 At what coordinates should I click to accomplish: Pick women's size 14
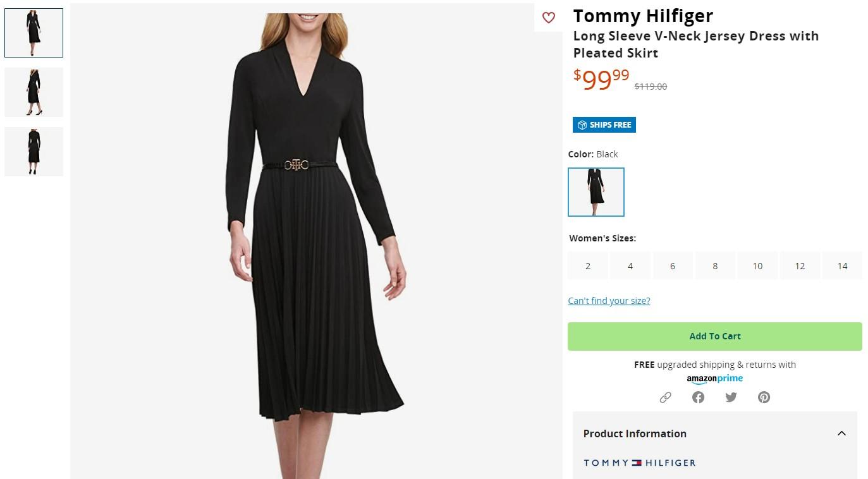(x=842, y=266)
